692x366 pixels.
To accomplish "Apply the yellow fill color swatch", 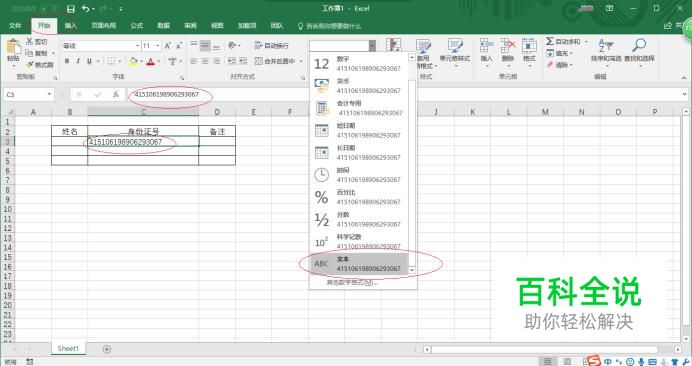I will pyautogui.click(x=133, y=61).
